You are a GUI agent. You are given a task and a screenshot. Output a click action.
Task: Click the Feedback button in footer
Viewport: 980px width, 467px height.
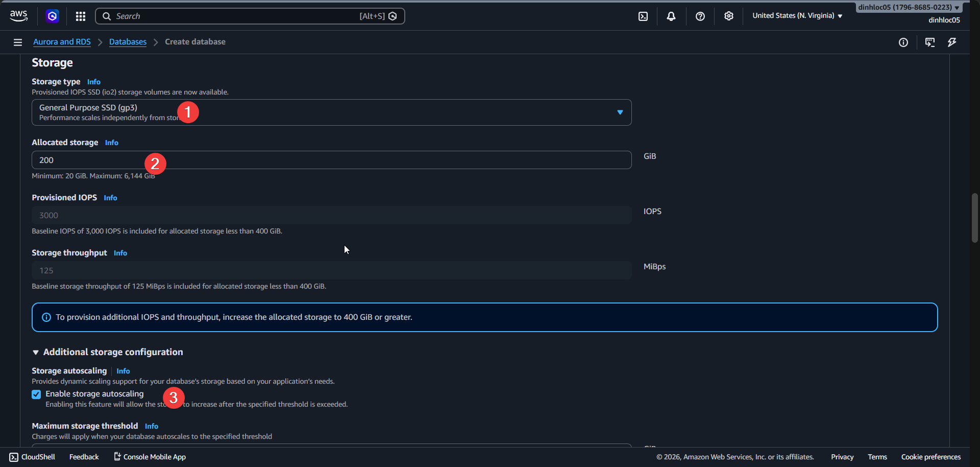pos(84,457)
